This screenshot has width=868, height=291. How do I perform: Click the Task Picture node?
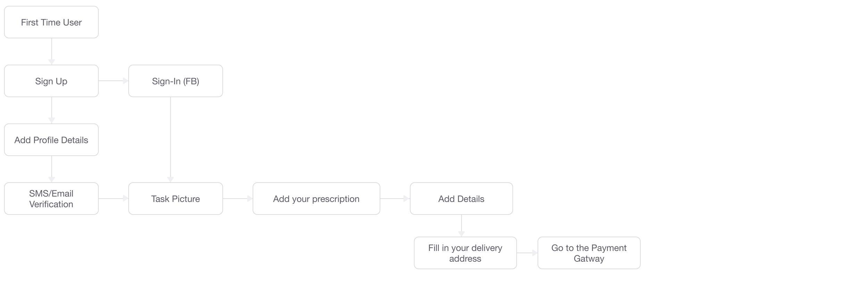tap(176, 199)
